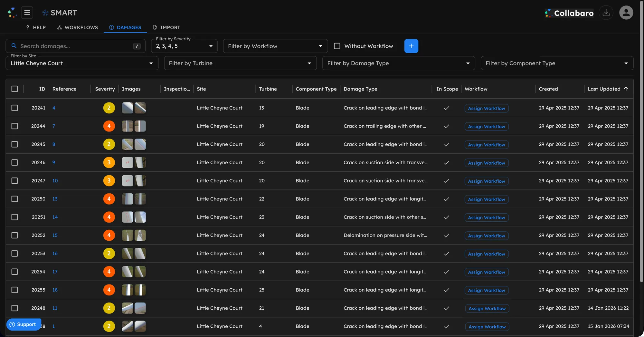Image resolution: width=644 pixels, height=337 pixels.
Task: Click In Scope checkmark for ID 20250
Action: point(447,199)
